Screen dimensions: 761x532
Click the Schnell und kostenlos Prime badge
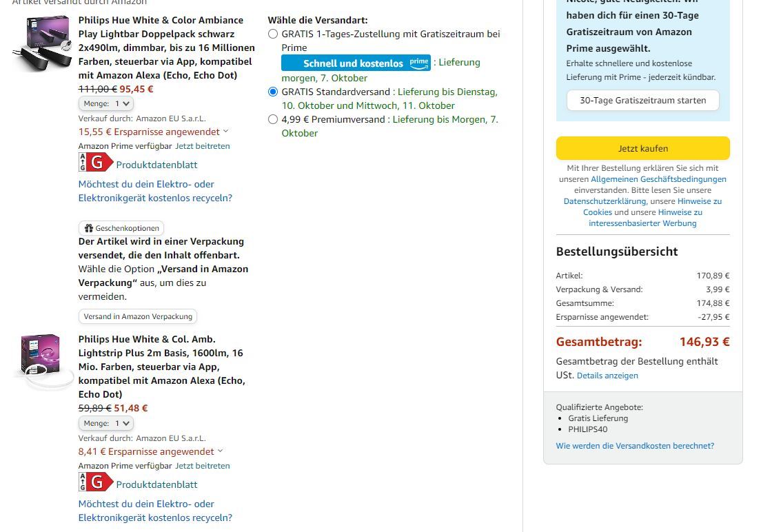(x=356, y=63)
